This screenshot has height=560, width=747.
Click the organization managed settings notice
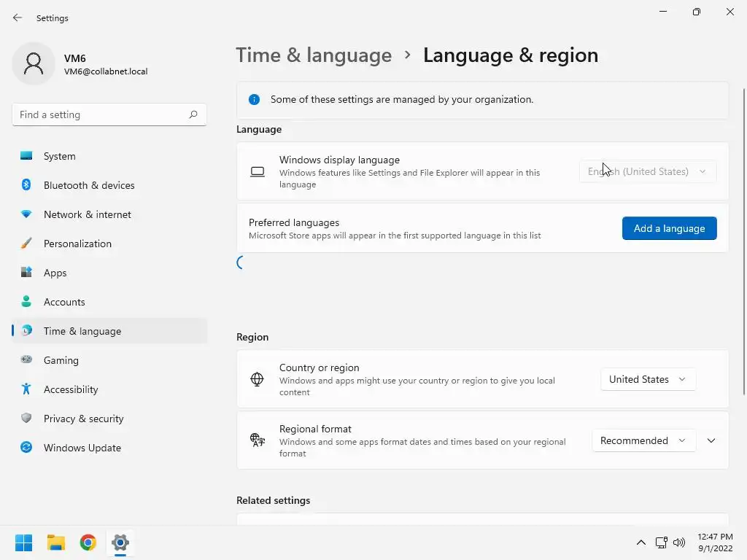tap(482, 99)
